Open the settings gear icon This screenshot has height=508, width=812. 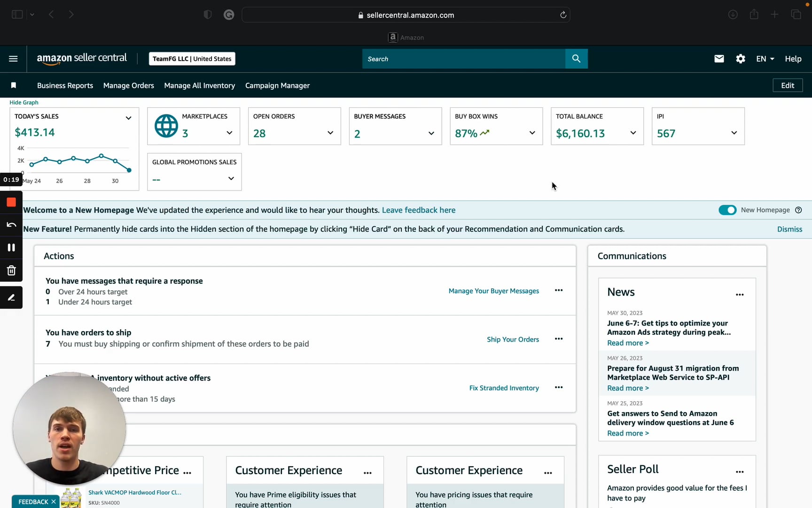pos(741,59)
